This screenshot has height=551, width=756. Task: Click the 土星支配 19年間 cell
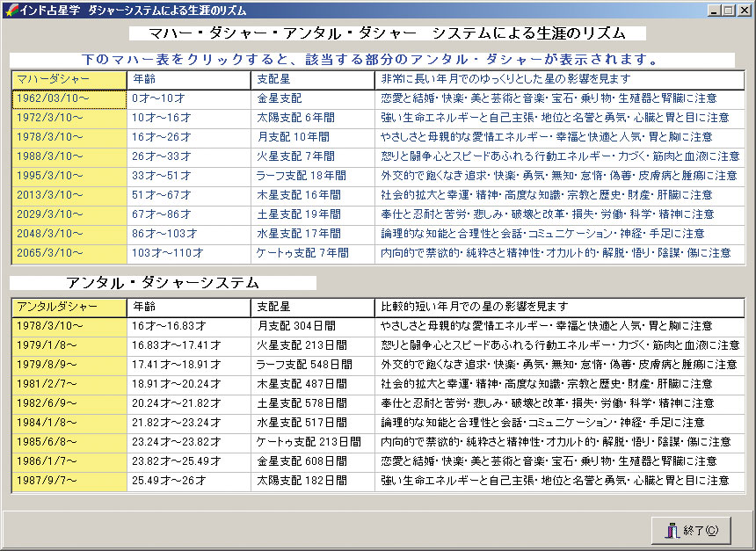pyautogui.click(x=313, y=215)
